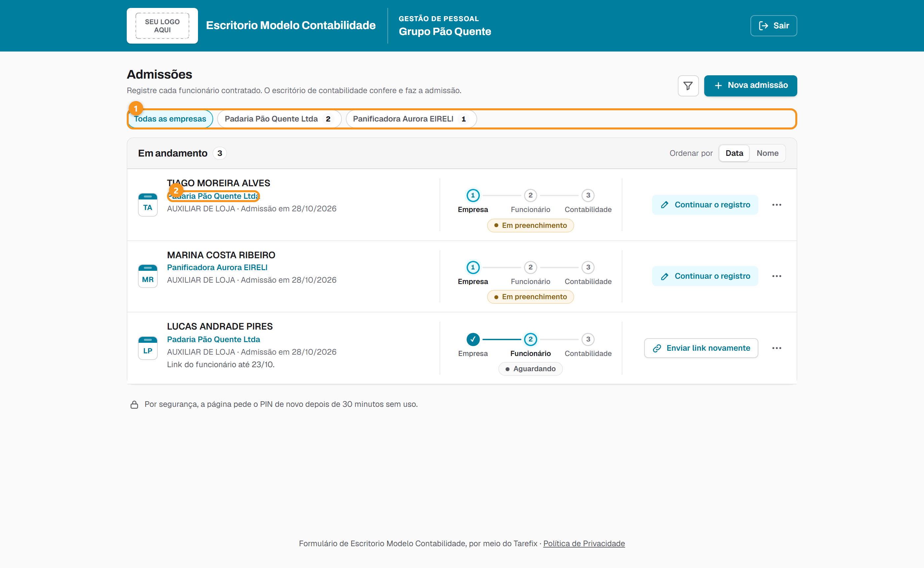Sort the list by Nome

(x=767, y=153)
